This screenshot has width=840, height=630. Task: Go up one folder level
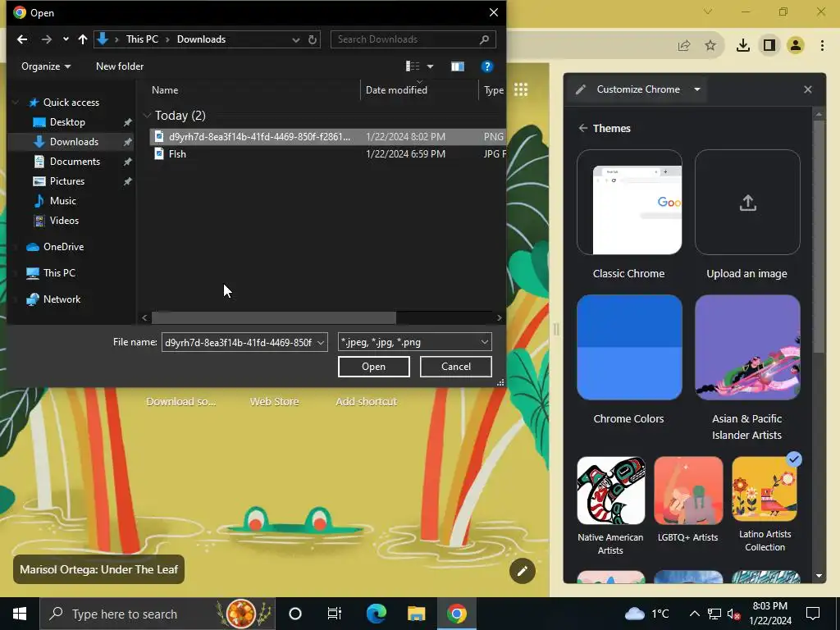(x=83, y=39)
